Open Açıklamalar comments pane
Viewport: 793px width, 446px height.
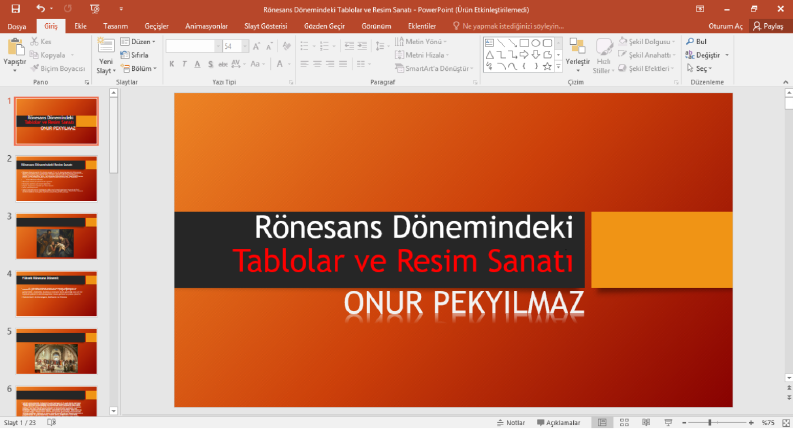tap(558, 422)
